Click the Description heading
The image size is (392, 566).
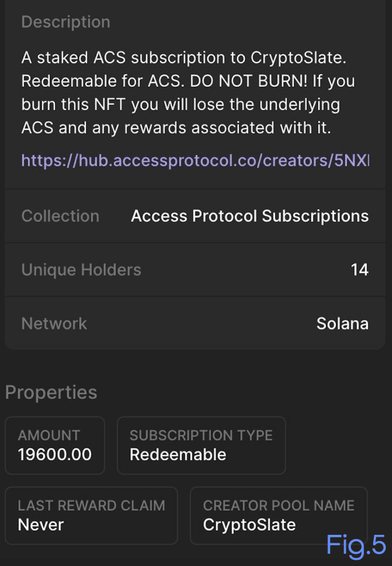(x=65, y=22)
